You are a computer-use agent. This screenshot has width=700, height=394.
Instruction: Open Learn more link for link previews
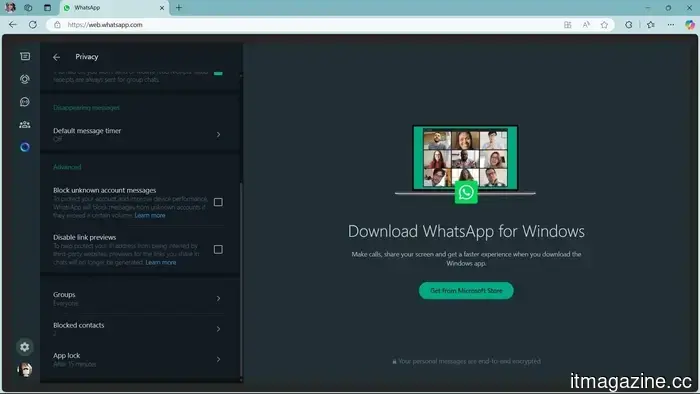coord(161,262)
